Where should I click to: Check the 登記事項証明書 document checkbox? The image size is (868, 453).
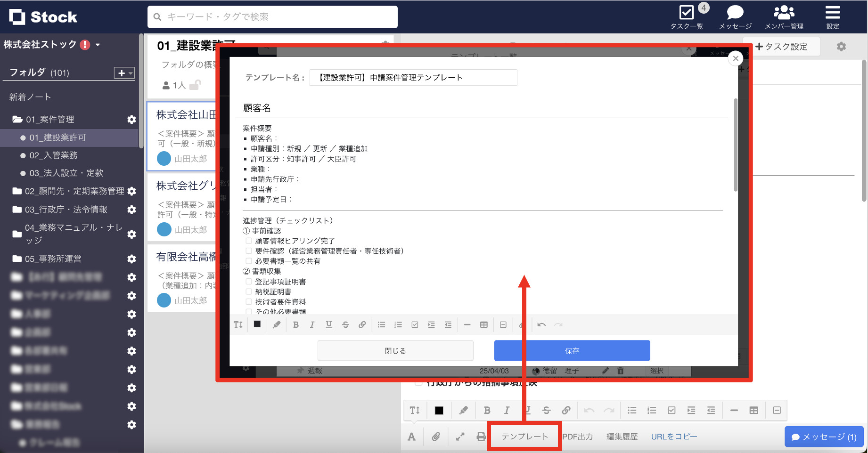pos(248,281)
